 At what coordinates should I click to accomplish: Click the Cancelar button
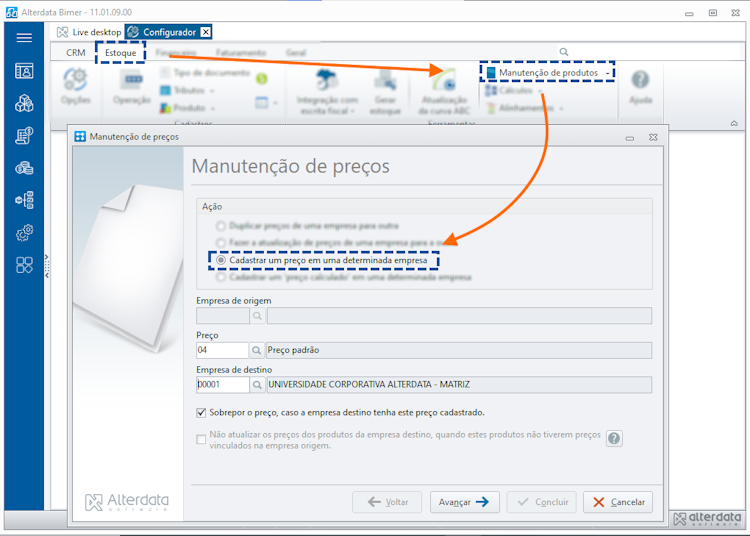tap(618, 502)
